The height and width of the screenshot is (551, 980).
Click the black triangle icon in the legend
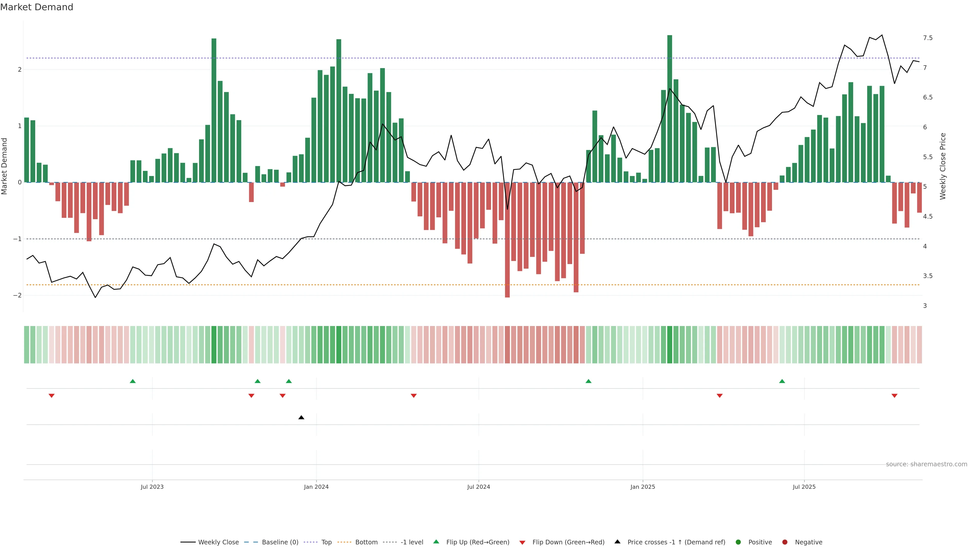click(617, 542)
